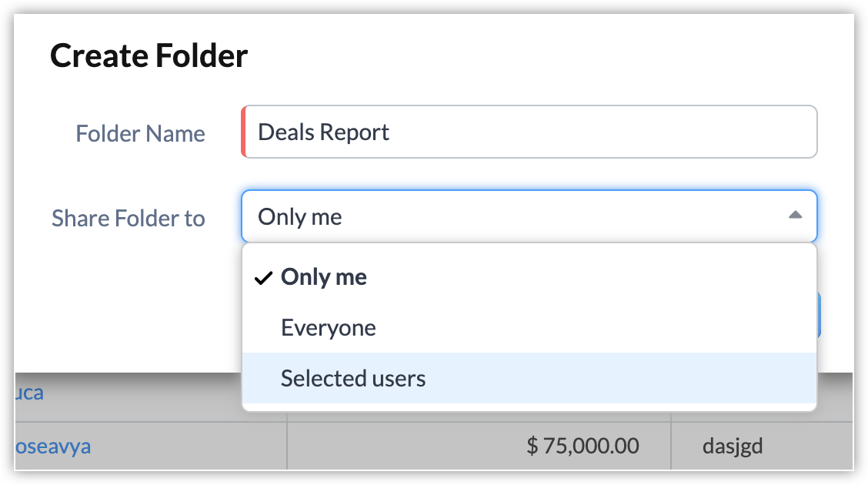This screenshot has height=485, width=868.
Task: Click the "Share Folder to" label
Action: (129, 219)
